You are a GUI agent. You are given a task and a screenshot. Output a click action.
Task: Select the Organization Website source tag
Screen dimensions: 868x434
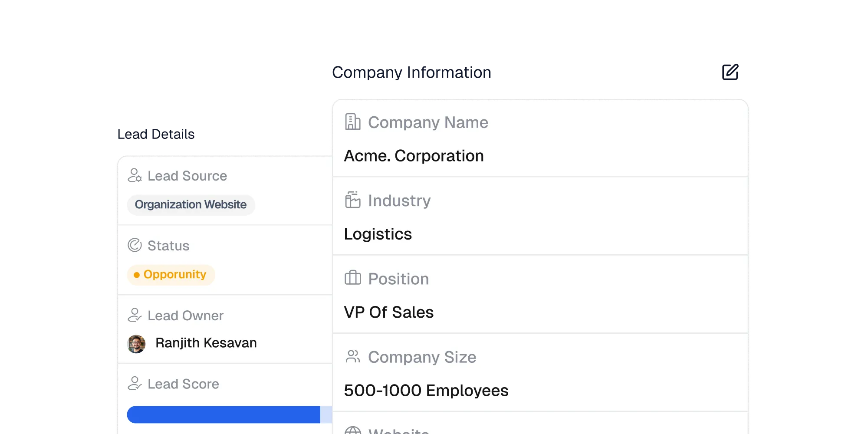click(191, 204)
